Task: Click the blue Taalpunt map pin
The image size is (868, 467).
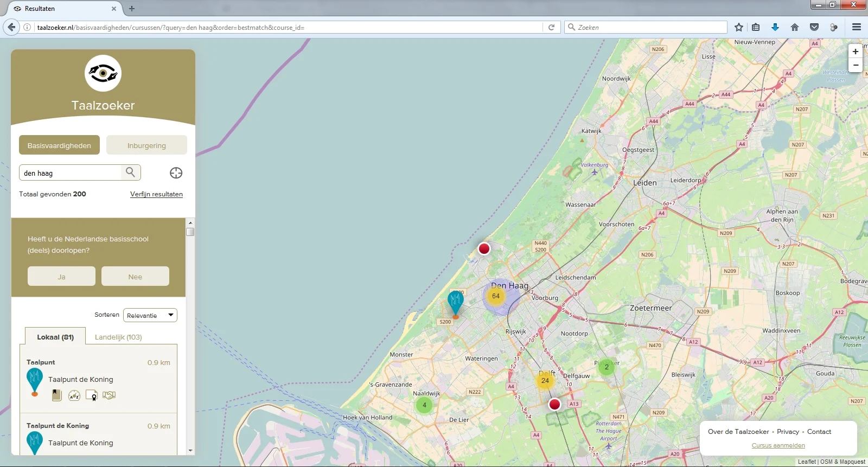Action: 456,304
